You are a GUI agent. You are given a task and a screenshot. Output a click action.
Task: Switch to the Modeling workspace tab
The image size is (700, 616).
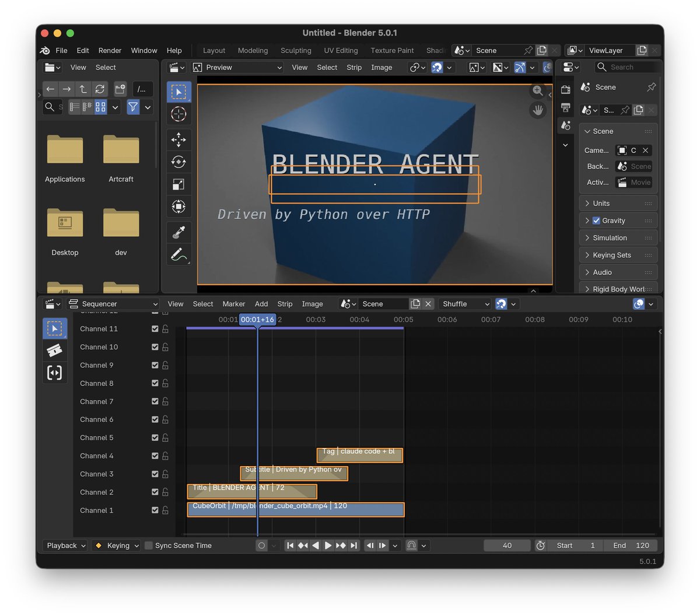coord(253,51)
